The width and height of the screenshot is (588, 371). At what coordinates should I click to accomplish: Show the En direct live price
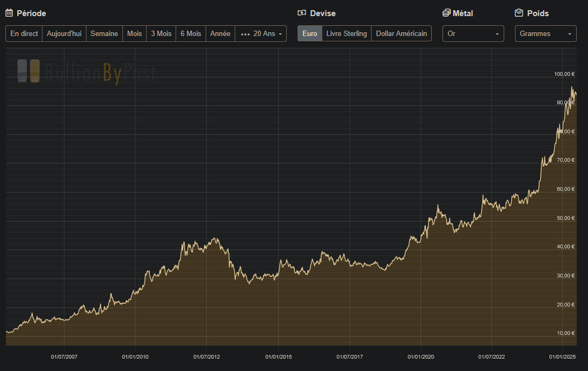(24, 33)
